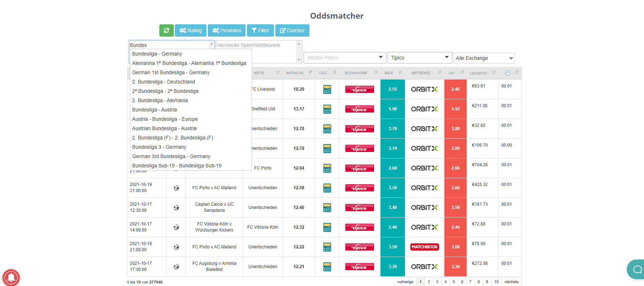Choose German 1st Bundesliga - Germany

coord(191,72)
